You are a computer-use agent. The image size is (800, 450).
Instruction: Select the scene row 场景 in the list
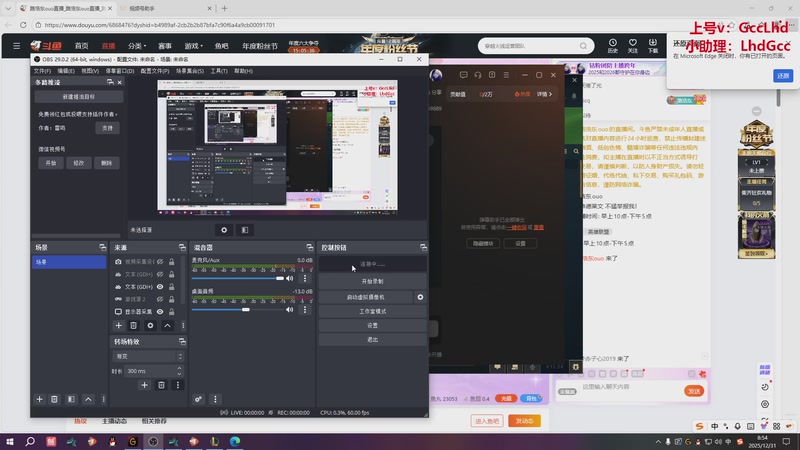(x=69, y=262)
